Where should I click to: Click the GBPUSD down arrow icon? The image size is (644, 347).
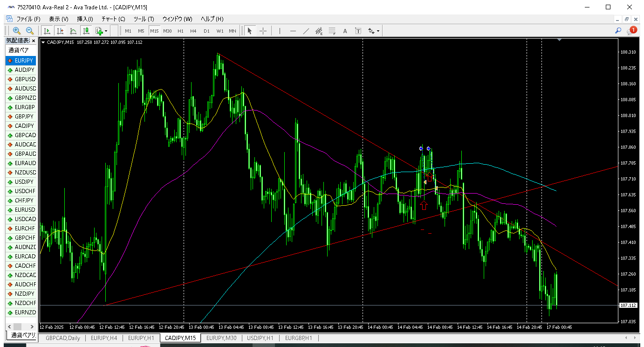[x=10, y=79]
